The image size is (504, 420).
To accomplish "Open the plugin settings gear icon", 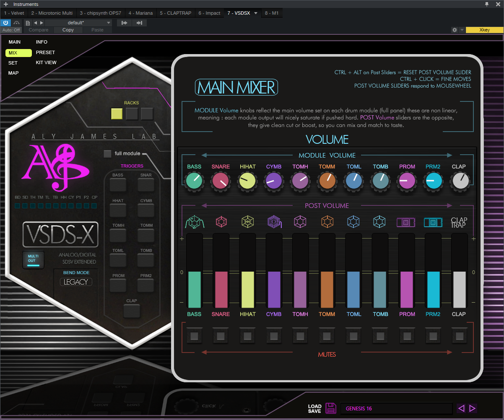I will [455, 30].
